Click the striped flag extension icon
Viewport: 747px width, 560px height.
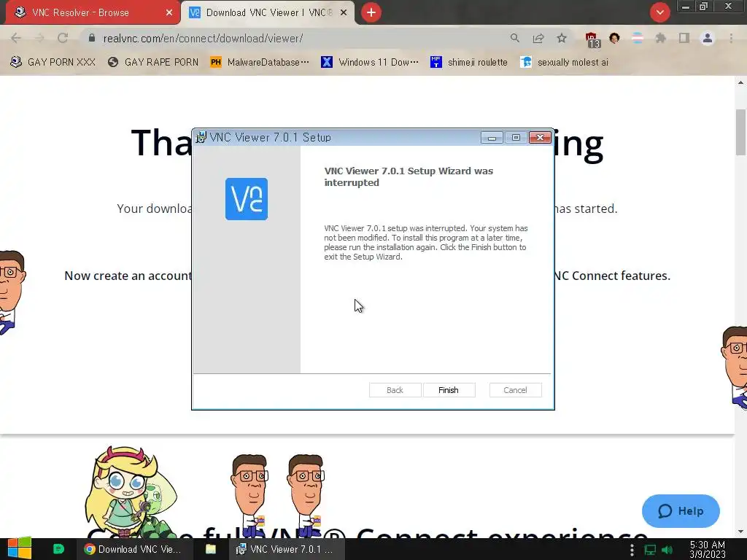tap(638, 38)
